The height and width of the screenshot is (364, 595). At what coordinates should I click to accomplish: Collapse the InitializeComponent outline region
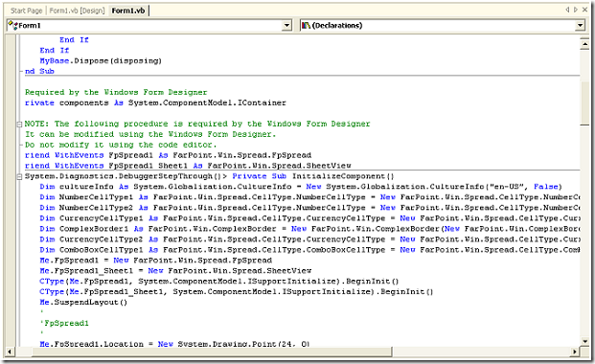pyautogui.click(x=19, y=176)
